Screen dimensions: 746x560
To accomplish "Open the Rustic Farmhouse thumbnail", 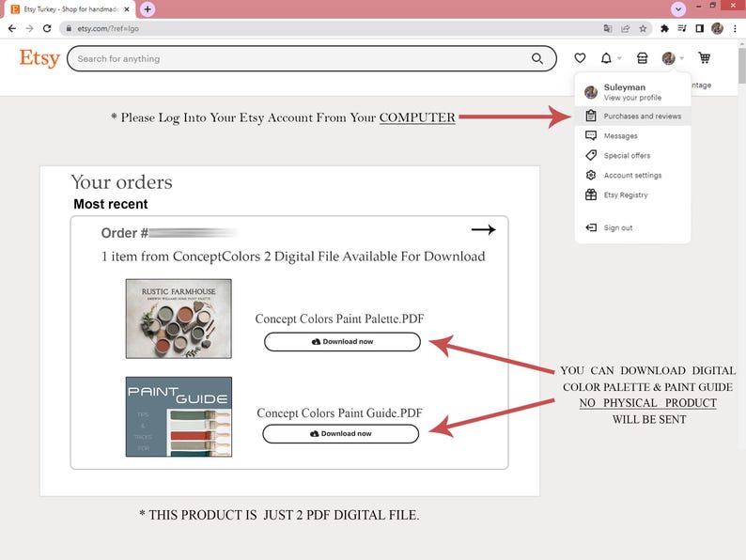I will (x=179, y=319).
